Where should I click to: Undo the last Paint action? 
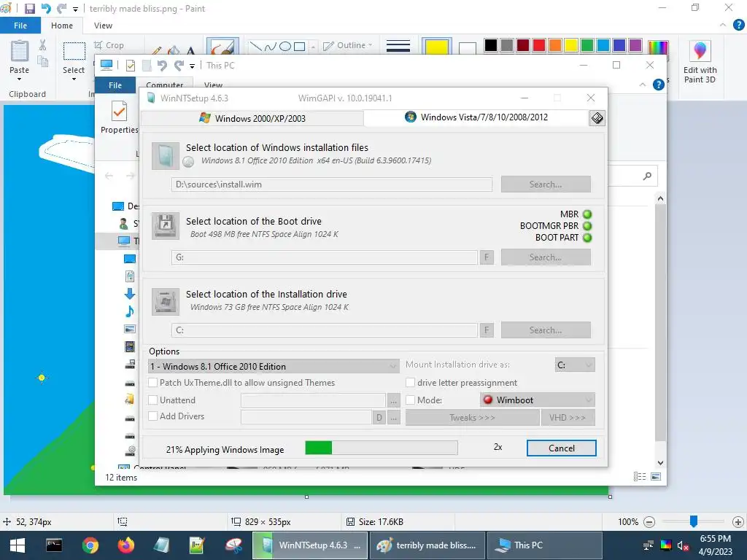[x=46, y=9]
